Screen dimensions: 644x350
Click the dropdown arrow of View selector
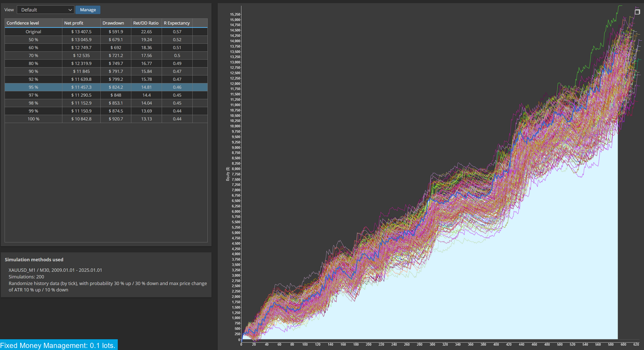point(70,10)
